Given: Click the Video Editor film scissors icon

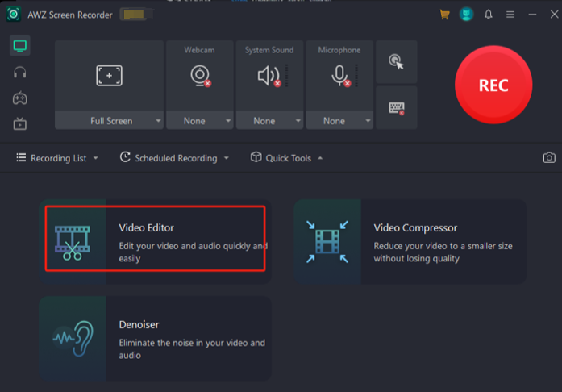Looking at the screenshot, I should tap(73, 243).
